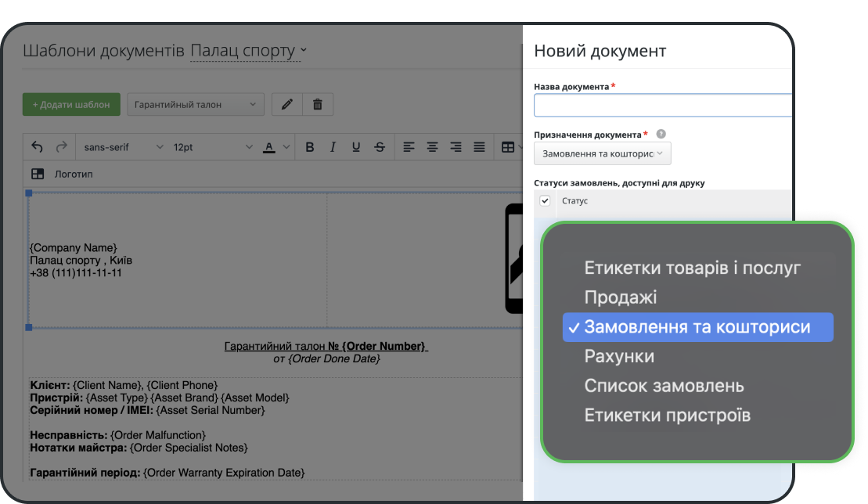
Task: Click the Назва документа input field
Action: pos(662,106)
